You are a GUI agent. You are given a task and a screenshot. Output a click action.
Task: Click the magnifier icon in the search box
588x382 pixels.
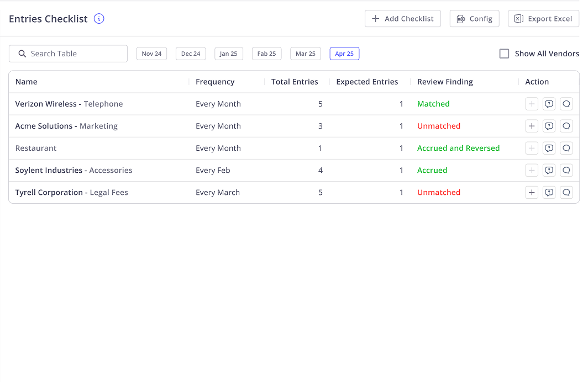(22, 54)
